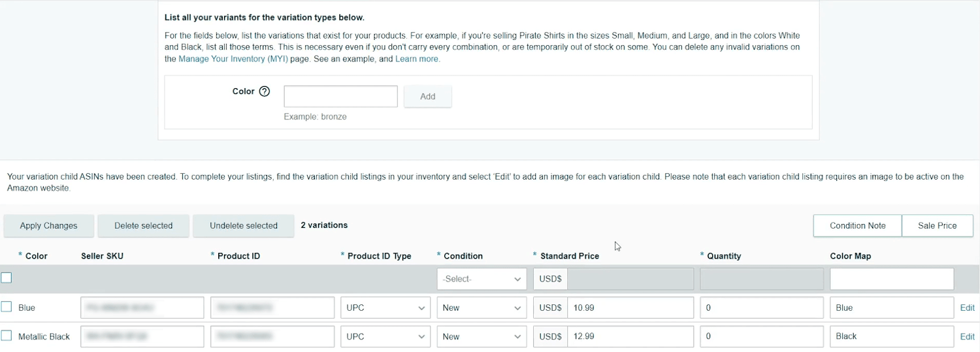Screen dimensions: 980x352
Task: Click Apply Changes button
Action: tap(48, 225)
